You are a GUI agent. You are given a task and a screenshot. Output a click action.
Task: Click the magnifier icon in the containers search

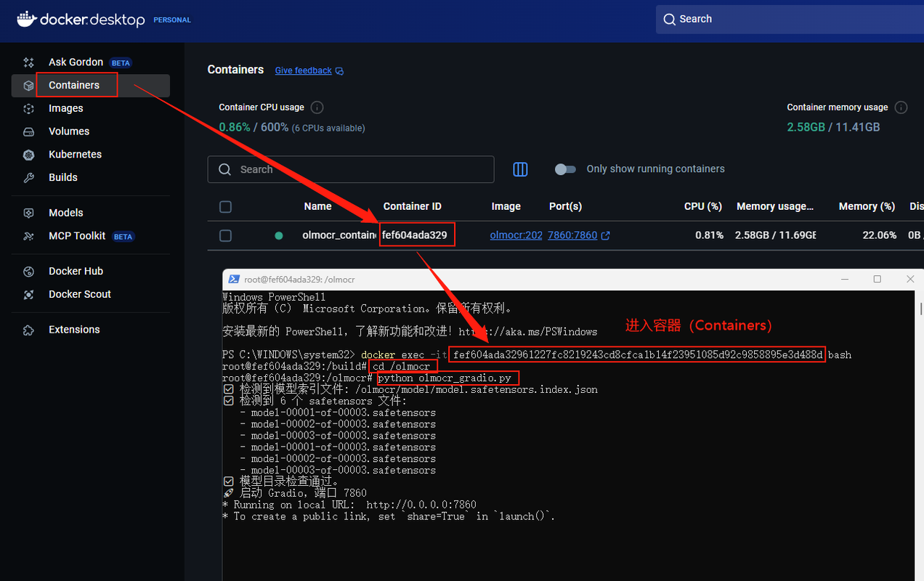coord(224,169)
